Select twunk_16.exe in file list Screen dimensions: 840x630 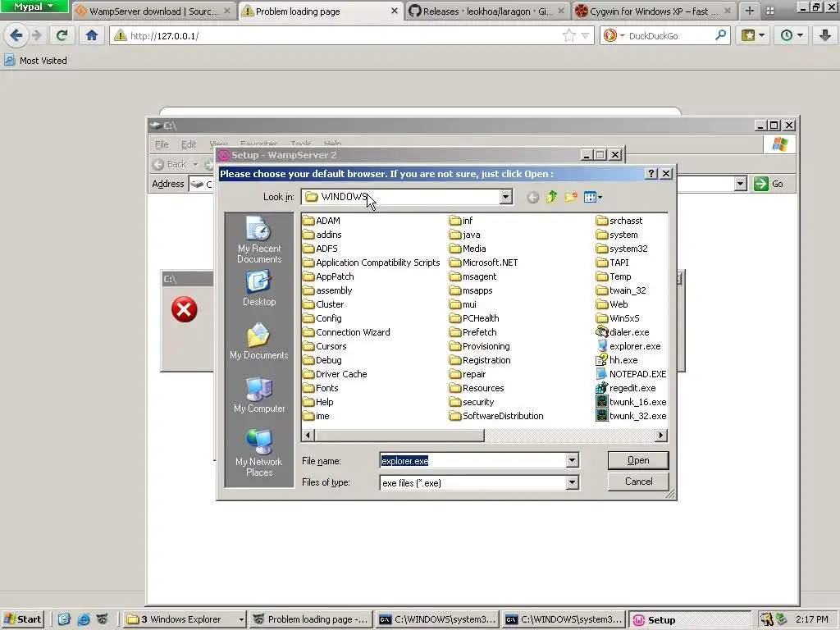pyautogui.click(x=631, y=402)
